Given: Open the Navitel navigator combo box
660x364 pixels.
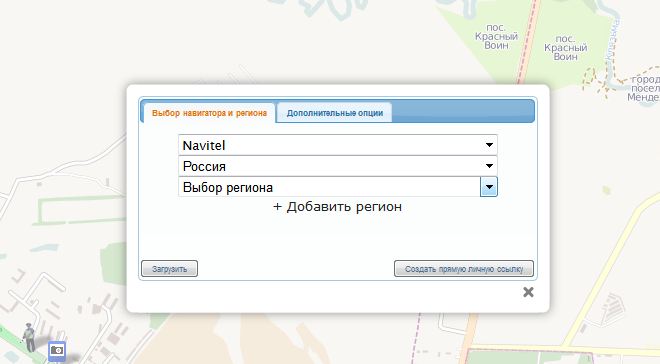Looking at the screenshot, I should [338, 145].
